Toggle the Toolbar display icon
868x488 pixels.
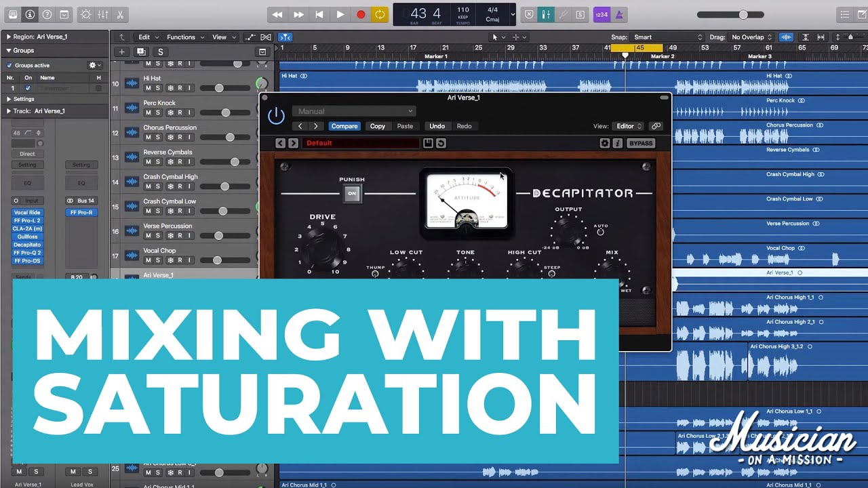coord(64,14)
